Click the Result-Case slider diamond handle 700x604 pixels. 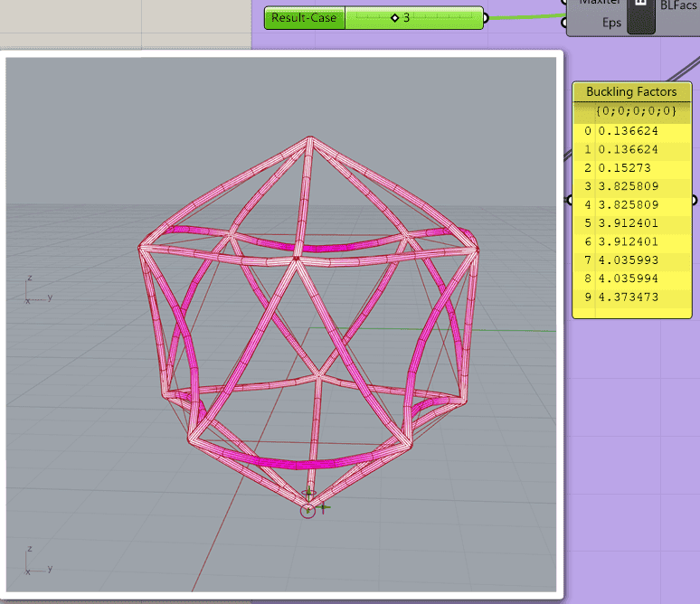click(395, 17)
